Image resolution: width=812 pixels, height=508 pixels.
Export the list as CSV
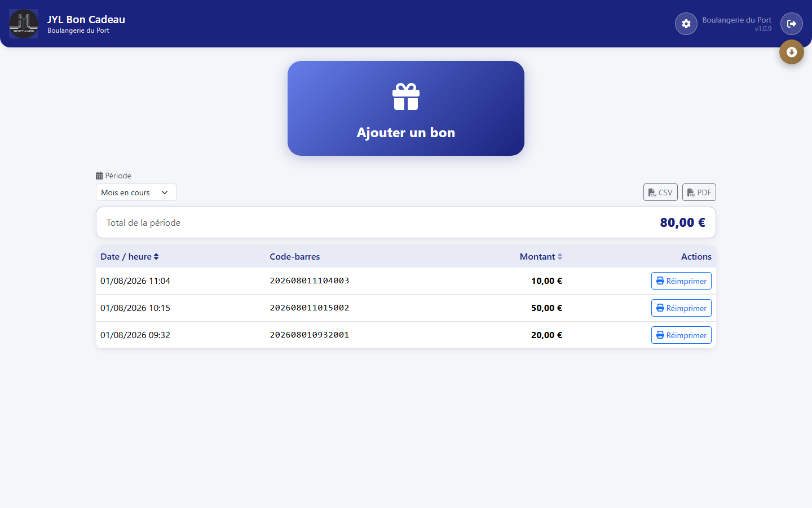(x=660, y=192)
